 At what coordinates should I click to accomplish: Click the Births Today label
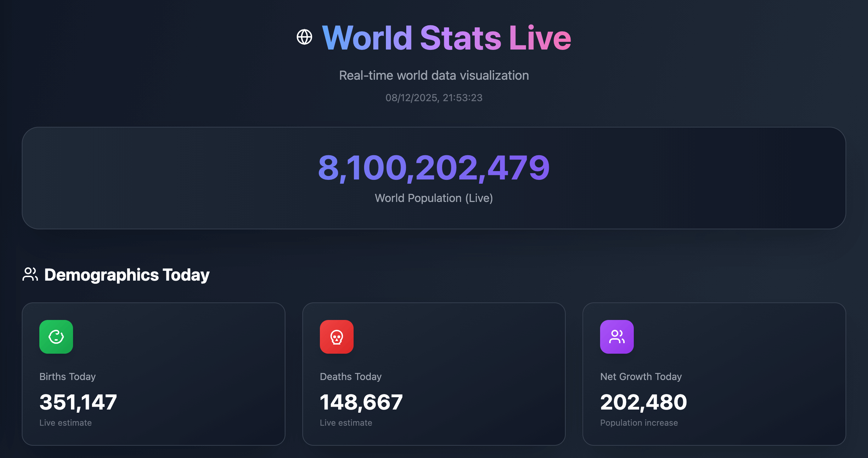[x=67, y=377]
